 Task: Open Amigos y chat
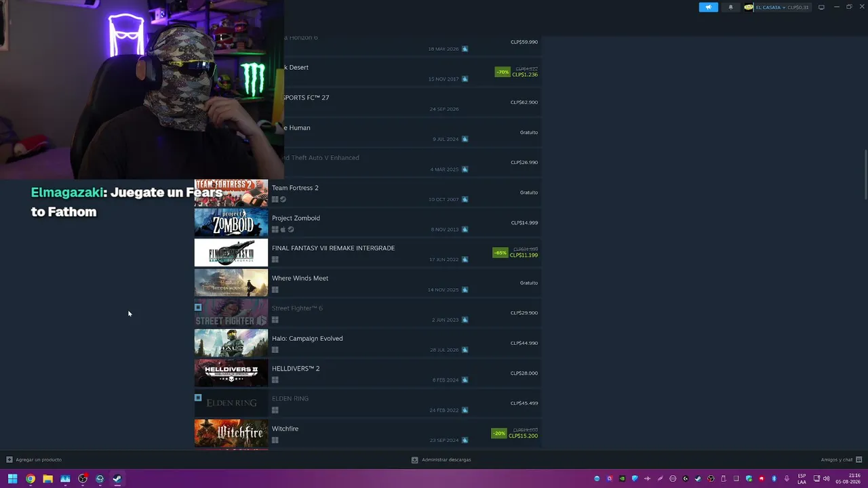coord(841,460)
